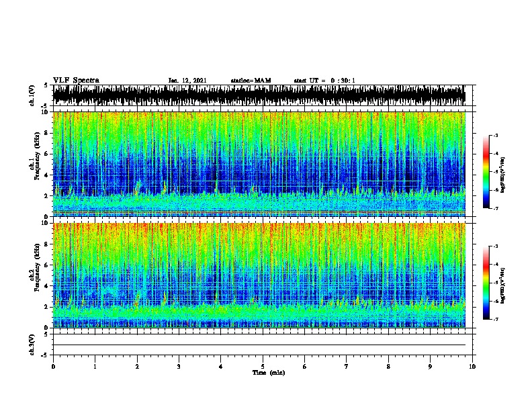Viewport: 532px width, 411px height.
Task: Click time axis tick label "5"
Action: click(x=263, y=366)
